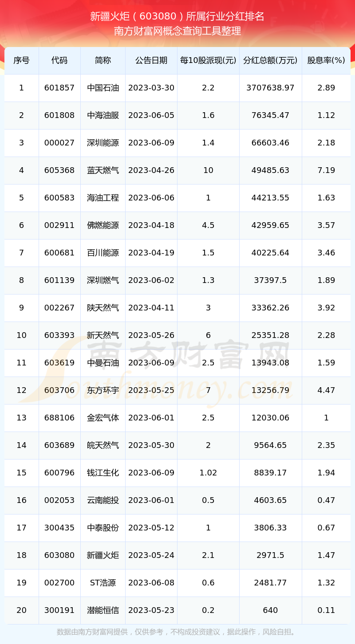Image resolution: width=355 pixels, height=644 pixels.
Task: Select the 简称 column header
Action: 103,60
